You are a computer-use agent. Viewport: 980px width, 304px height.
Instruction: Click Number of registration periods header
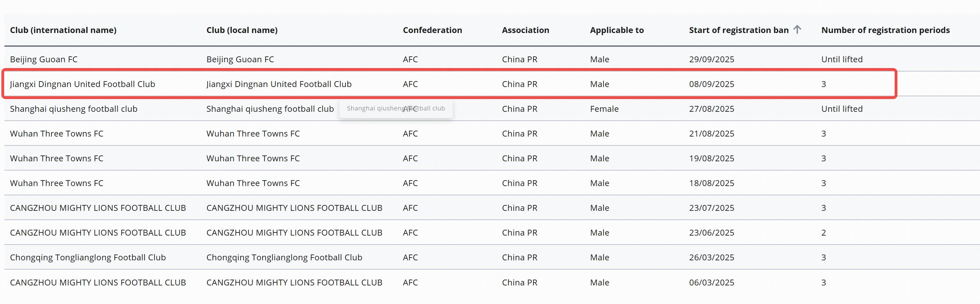point(885,30)
